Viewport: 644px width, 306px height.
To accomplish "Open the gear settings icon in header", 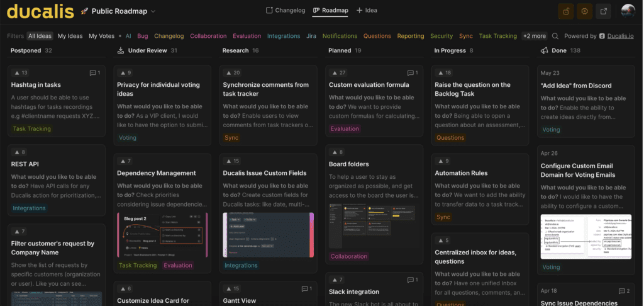I will (585, 11).
